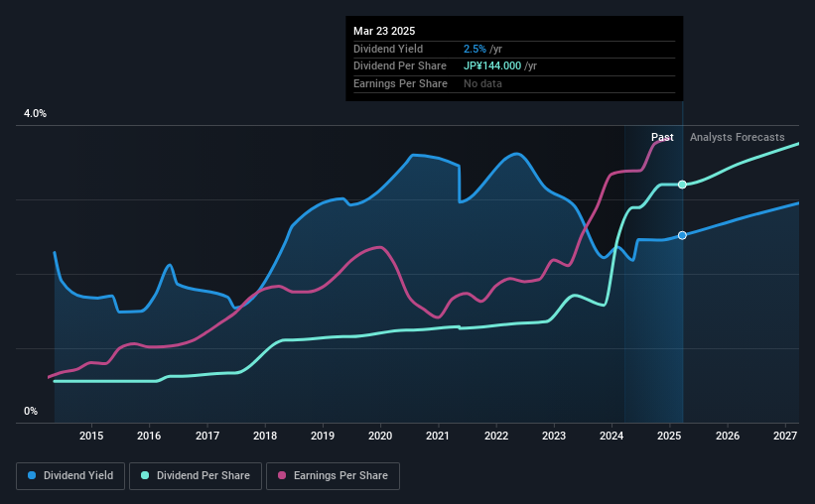Click the Past region label

(x=662, y=137)
